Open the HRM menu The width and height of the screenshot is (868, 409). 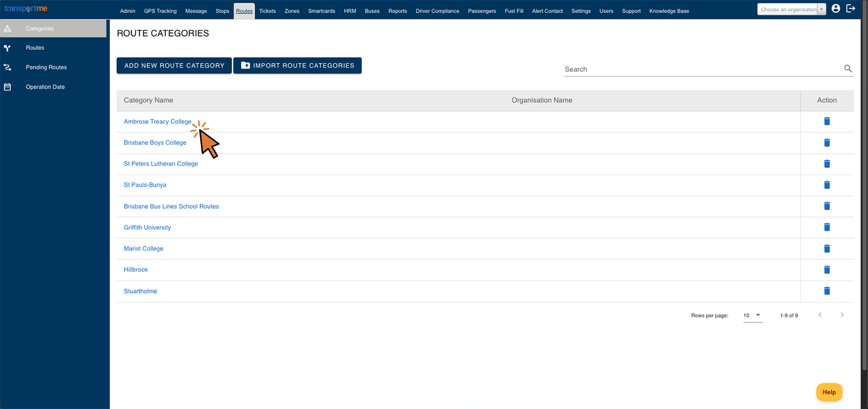point(350,11)
